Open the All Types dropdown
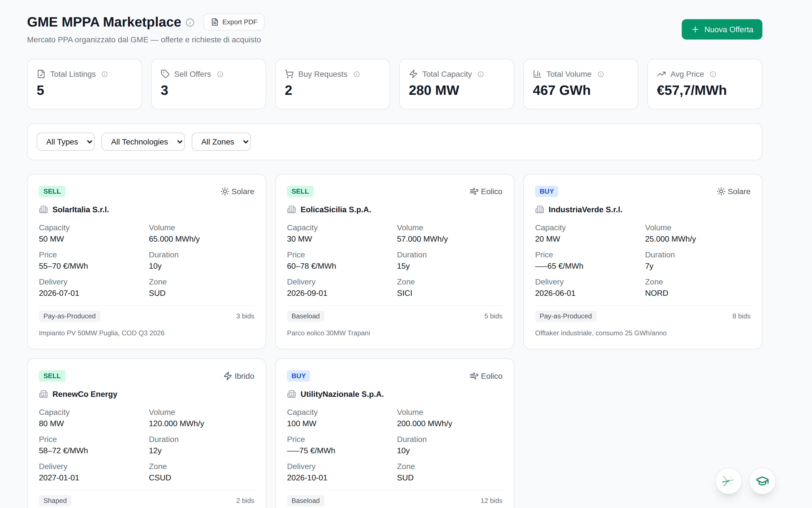 (66, 142)
